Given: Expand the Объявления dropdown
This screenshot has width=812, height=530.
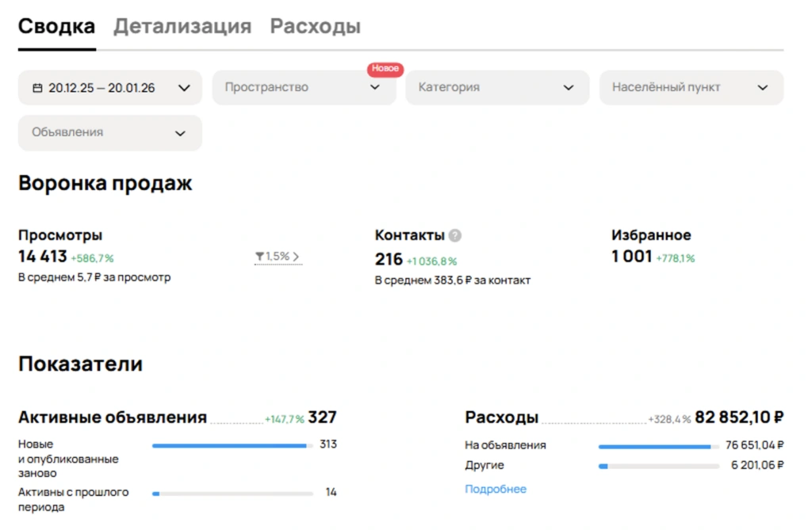Looking at the screenshot, I should [x=109, y=133].
